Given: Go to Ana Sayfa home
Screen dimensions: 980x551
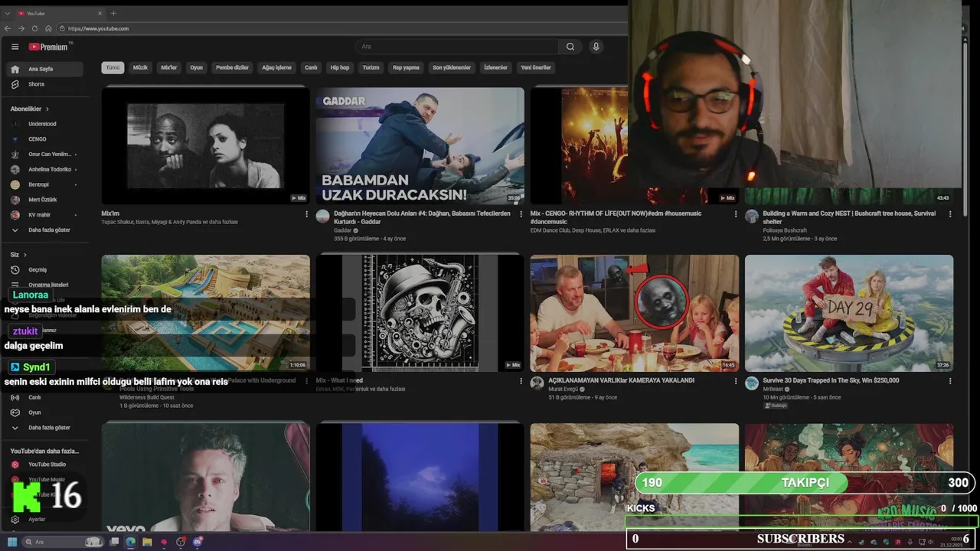Looking at the screenshot, I should [45, 69].
